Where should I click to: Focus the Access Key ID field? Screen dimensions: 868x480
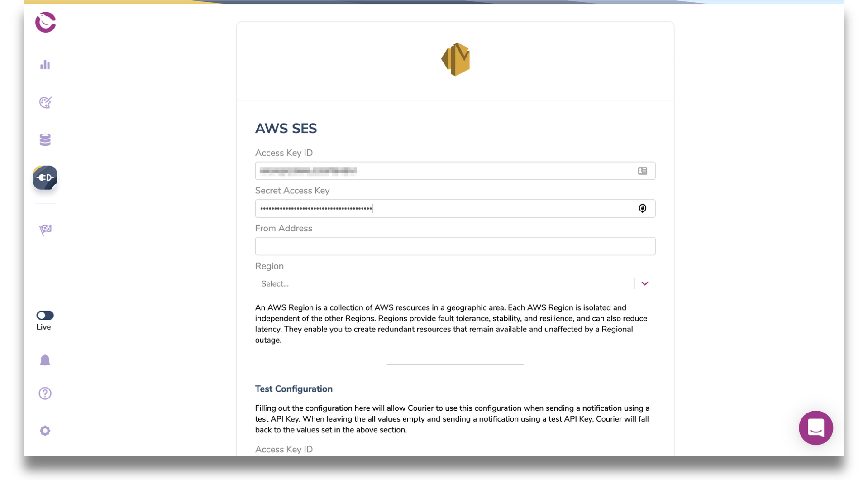pos(455,171)
